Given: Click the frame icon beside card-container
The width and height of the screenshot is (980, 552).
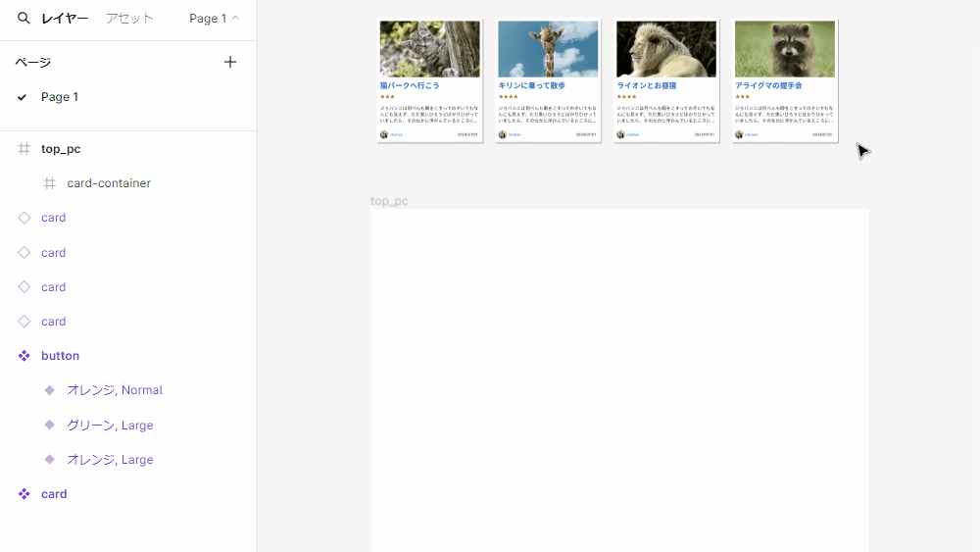Looking at the screenshot, I should click(x=49, y=183).
